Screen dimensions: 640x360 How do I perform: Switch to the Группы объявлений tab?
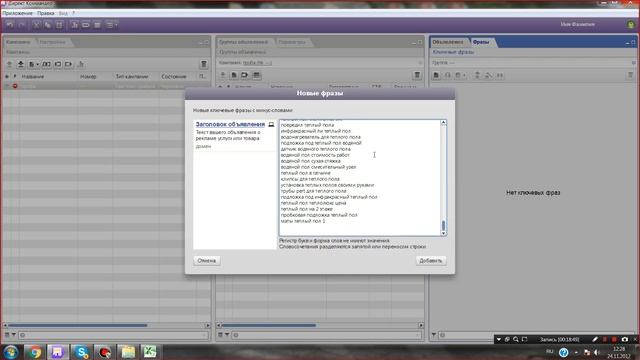point(244,42)
